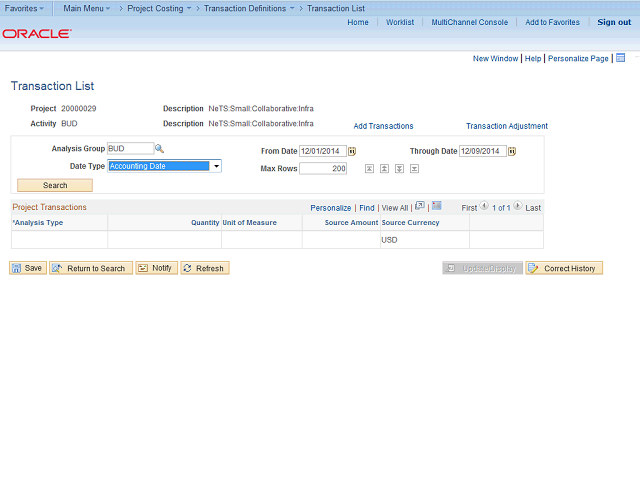Viewport: 640px width, 480px height.
Task: Focus the Max Rows input field
Action: point(323,169)
